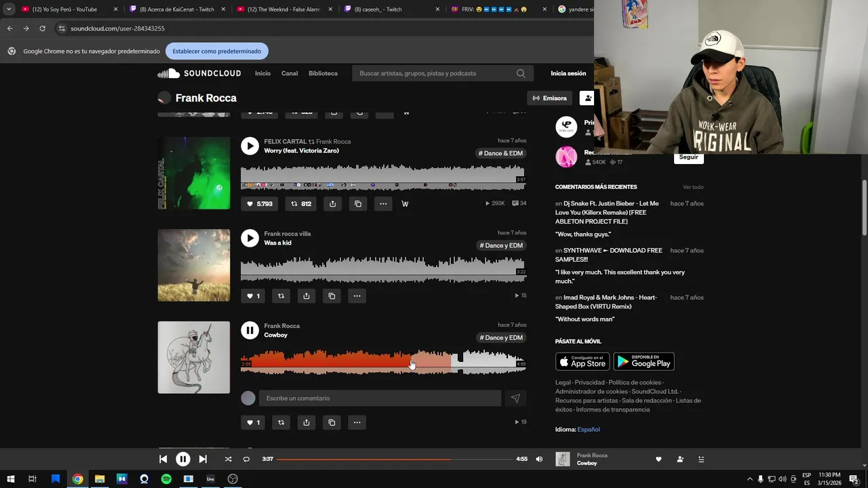Image resolution: width=868 pixels, height=488 pixels.
Task: Copy link for the Worry track
Action: [358, 203]
